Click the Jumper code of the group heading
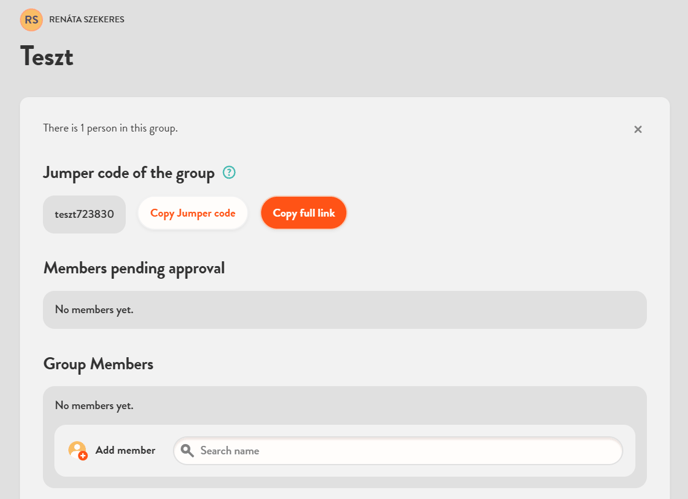Image resolution: width=688 pixels, height=499 pixels. [129, 173]
